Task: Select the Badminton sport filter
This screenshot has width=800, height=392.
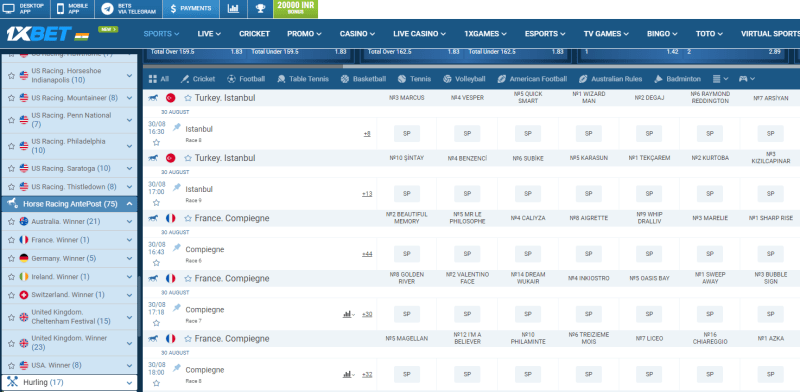Action: (x=678, y=79)
